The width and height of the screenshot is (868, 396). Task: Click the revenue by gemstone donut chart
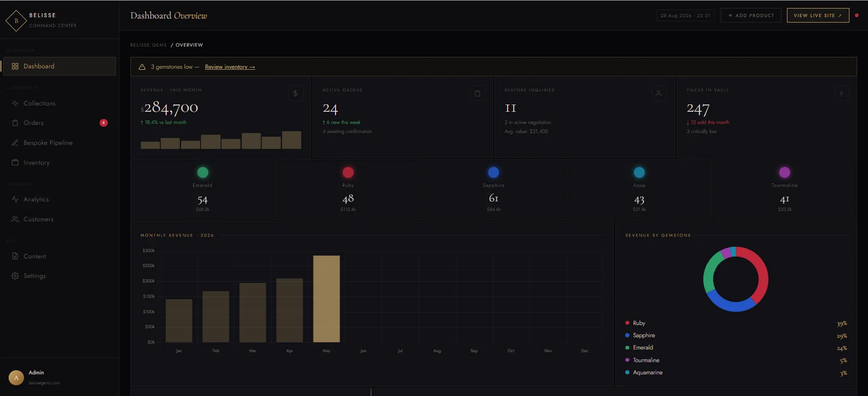(736, 279)
